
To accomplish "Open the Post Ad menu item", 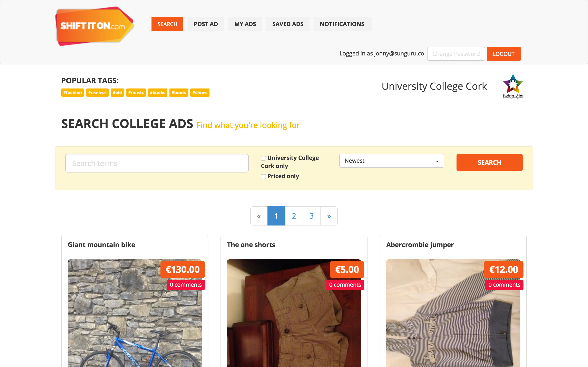I will [x=206, y=24].
